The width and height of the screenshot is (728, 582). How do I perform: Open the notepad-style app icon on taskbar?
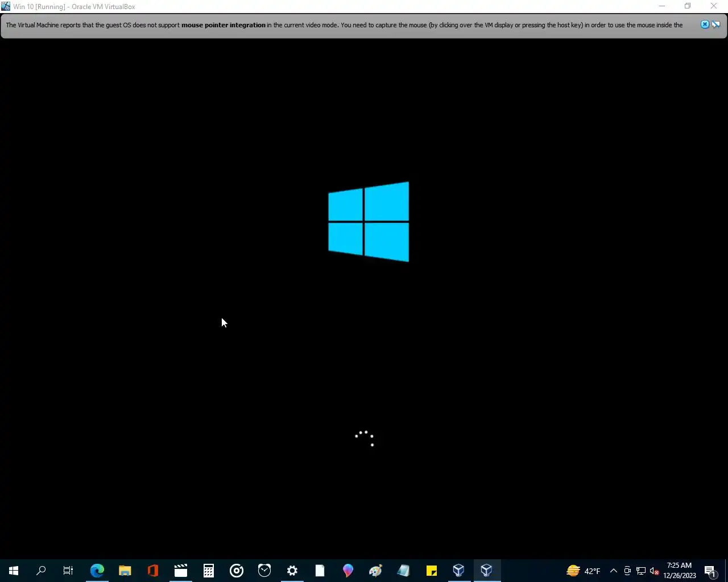point(404,571)
